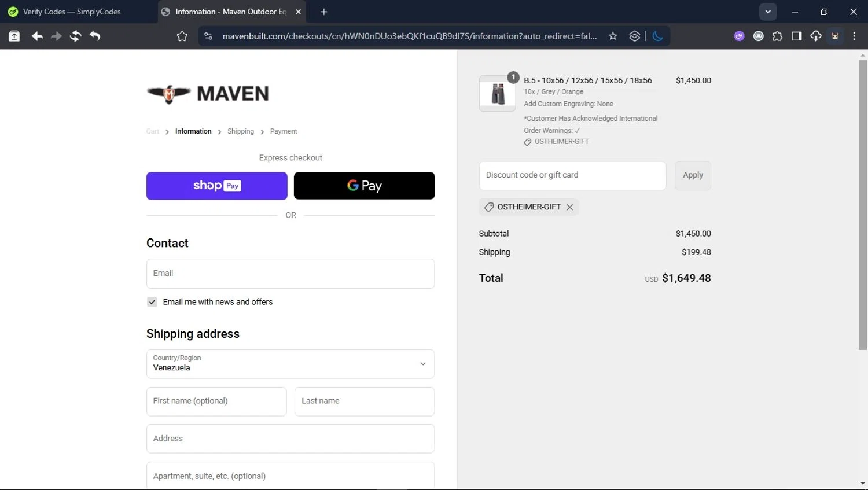Uncheck Email me with news and offers
This screenshot has height=490, width=868.
pyautogui.click(x=152, y=302)
